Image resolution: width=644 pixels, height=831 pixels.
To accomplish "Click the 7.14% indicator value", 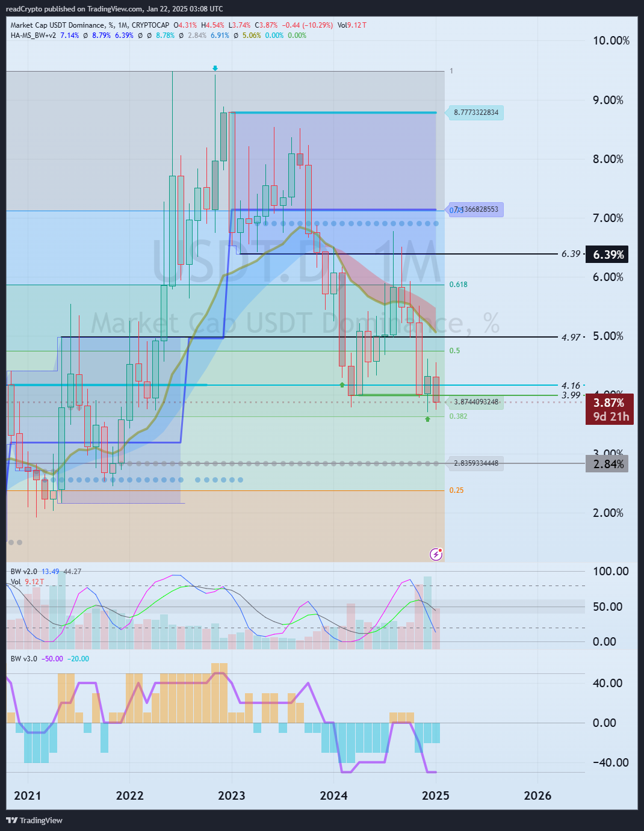I will (69, 36).
